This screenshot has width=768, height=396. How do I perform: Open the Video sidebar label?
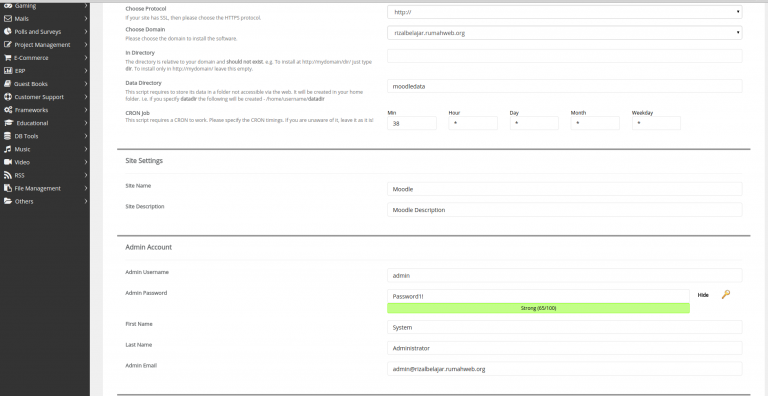click(22, 162)
